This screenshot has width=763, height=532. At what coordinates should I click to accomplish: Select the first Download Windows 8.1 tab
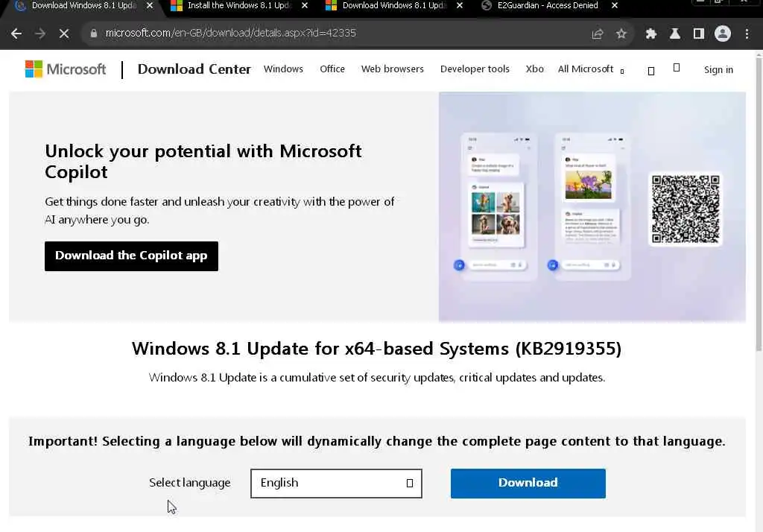click(x=83, y=5)
